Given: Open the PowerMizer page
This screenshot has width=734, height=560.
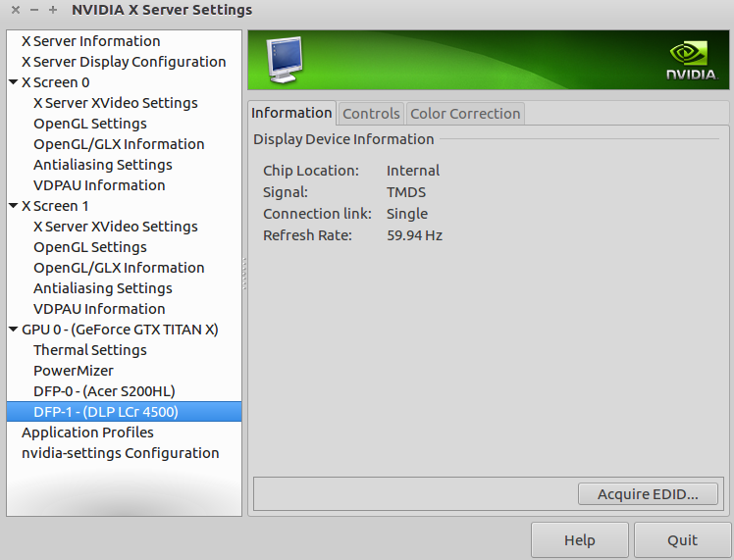Looking at the screenshot, I should [x=74, y=371].
